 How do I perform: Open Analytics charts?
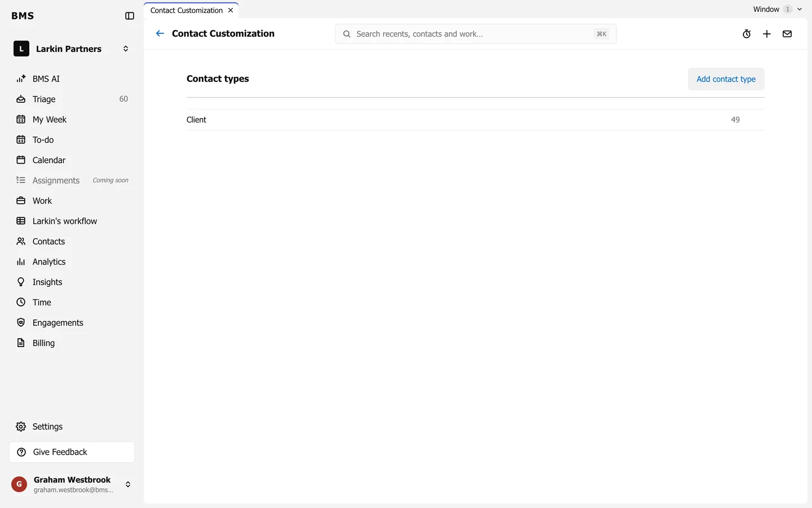pos(72,262)
